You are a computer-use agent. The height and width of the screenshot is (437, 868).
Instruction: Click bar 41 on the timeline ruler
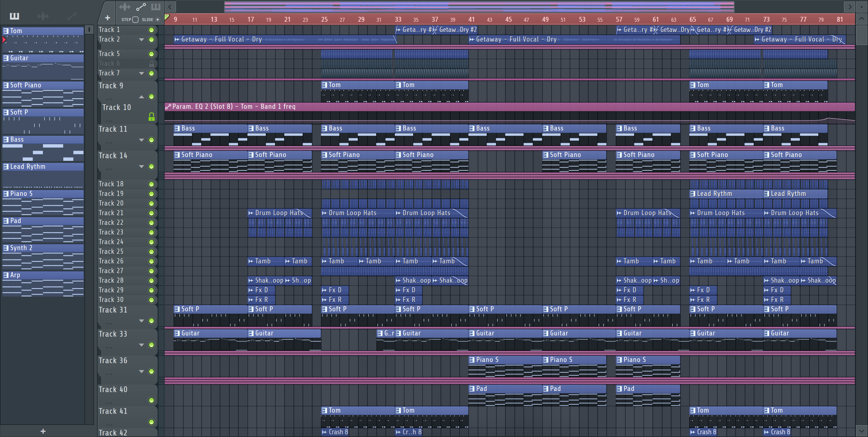(471, 20)
